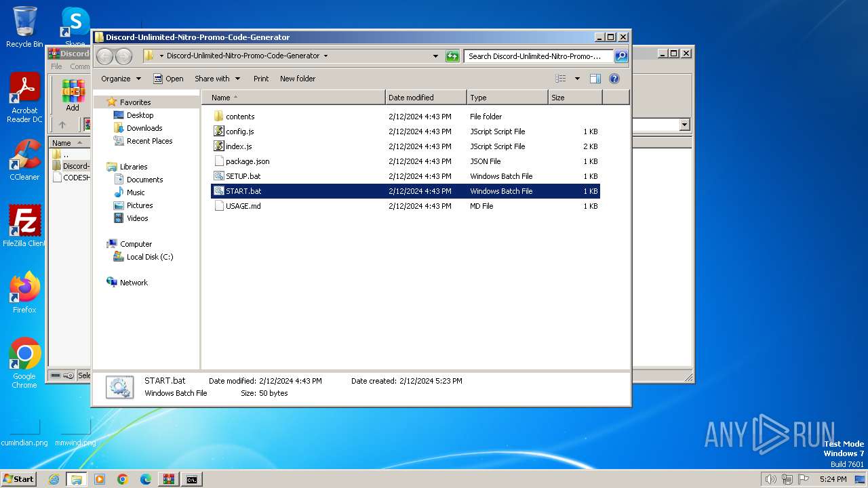Open WinRAR File menu
Image resolution: width=868 pixels, height=488 pixels.
click(57, 66)
